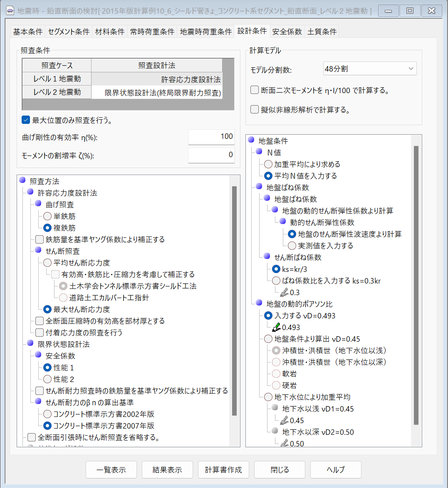Screen dimensions: 448x488
Task: Click the edit icon next to 0.3
Action: pos(285,292)
